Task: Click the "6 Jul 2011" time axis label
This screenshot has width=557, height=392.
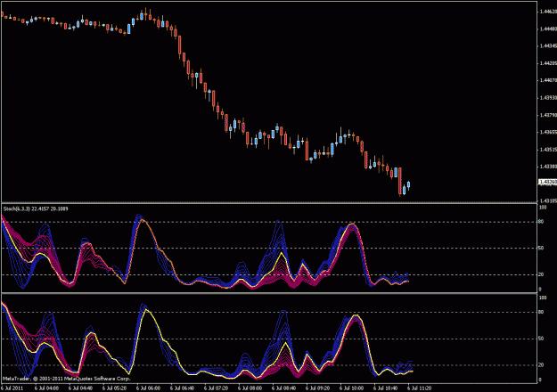Action: click(x=12, y=388)
